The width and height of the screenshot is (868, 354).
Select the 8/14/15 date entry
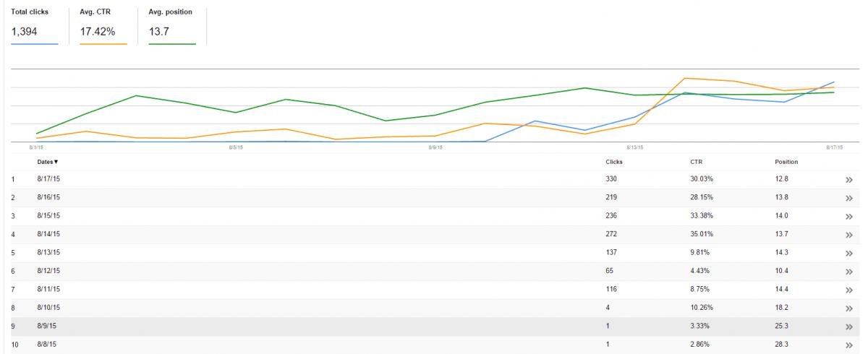pyautogui.click(x=48, y=235)
